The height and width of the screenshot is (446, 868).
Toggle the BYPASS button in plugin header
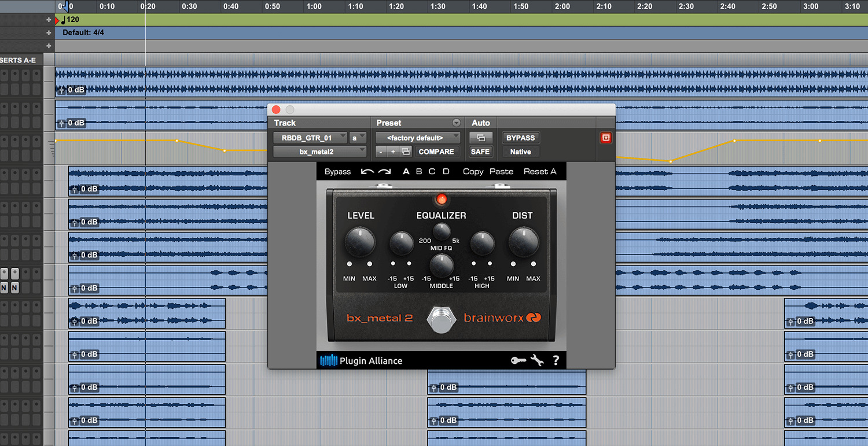[x=520, y=138]
